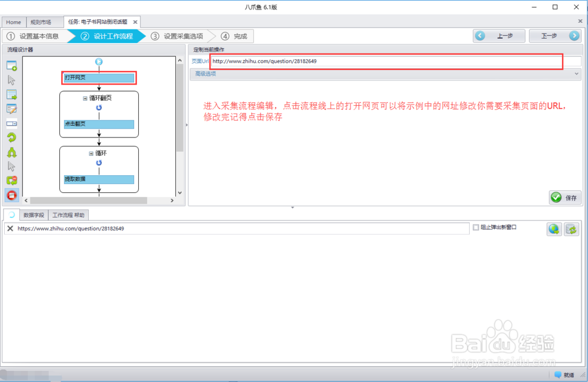The image size is (588, 382).
Task: Pick the click-element cursor icon below the open-webpage icon
Action: pos(12,80)
